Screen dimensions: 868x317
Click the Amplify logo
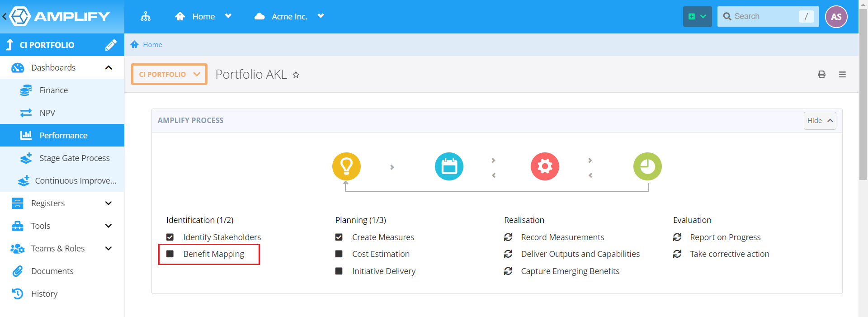(x=60, y=17)
